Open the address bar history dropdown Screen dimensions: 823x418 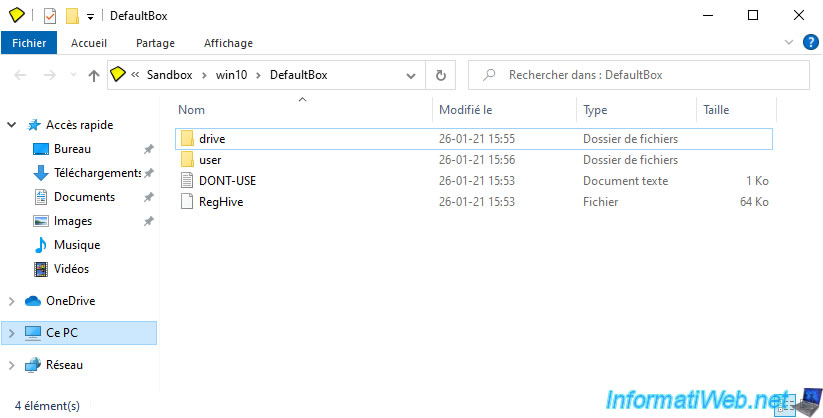[410, 75]
